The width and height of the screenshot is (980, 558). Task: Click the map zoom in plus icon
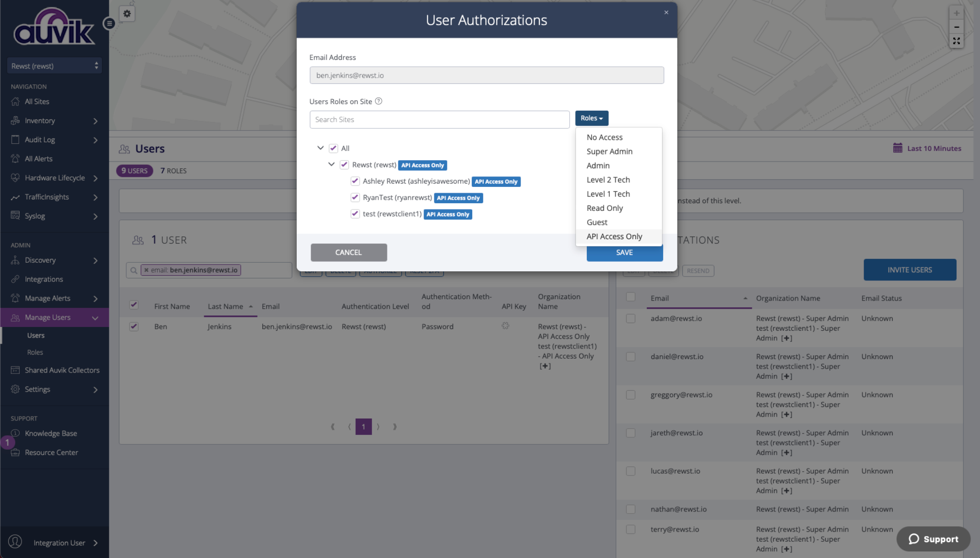[956, 13]
